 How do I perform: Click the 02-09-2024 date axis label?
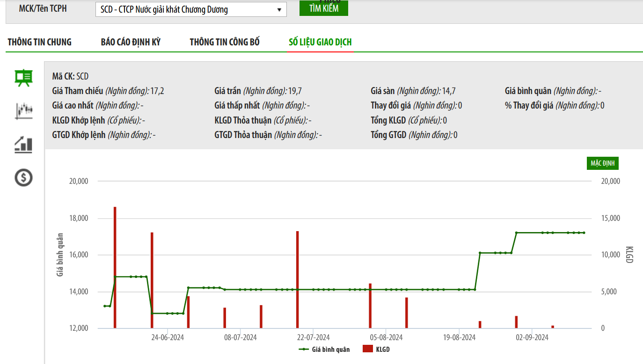click(x=532, y=337)
